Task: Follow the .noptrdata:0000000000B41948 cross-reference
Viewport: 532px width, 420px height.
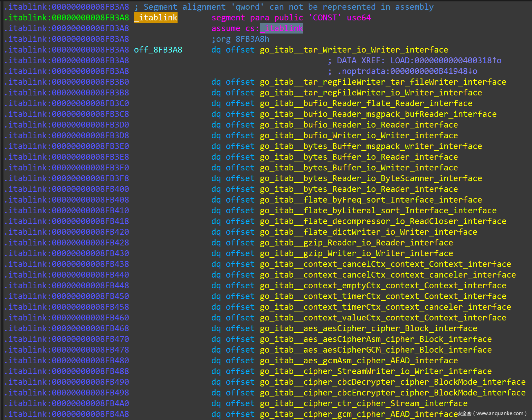Action: [x=407, y=71]
